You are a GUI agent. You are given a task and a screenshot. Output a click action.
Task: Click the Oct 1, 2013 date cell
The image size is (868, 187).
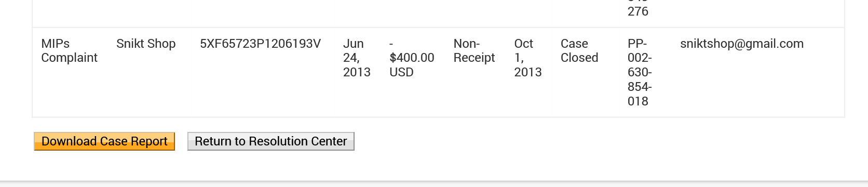click(x=528, y=58)
